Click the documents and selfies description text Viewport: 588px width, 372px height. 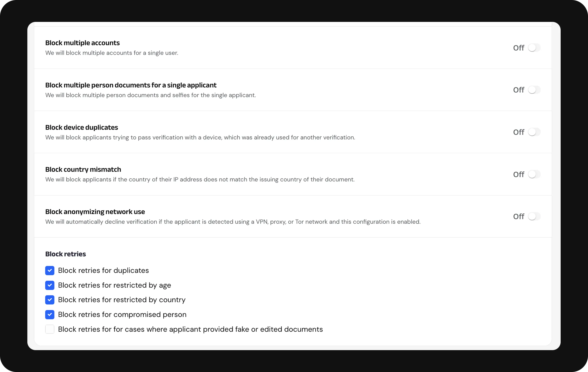click(150, 95)
